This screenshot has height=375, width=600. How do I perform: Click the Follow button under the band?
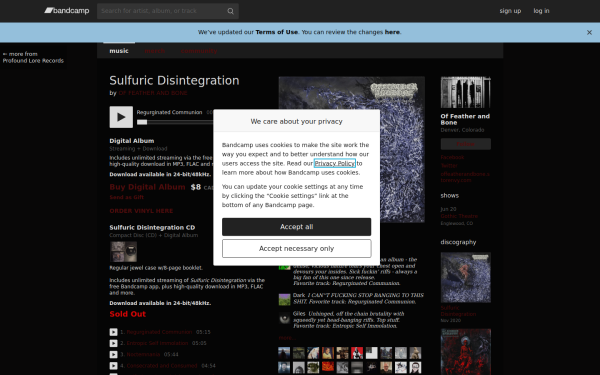[466, 144]
